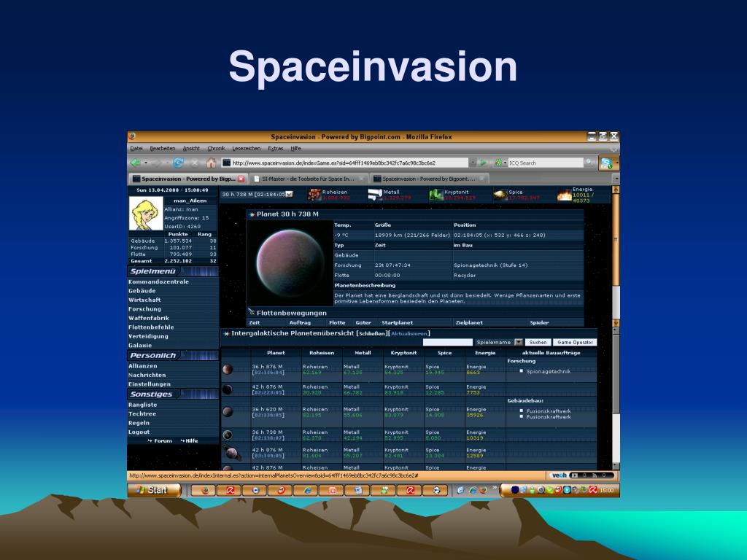Go back with the green back arrow
Viewport: 747px width, 560px height.
136,163
